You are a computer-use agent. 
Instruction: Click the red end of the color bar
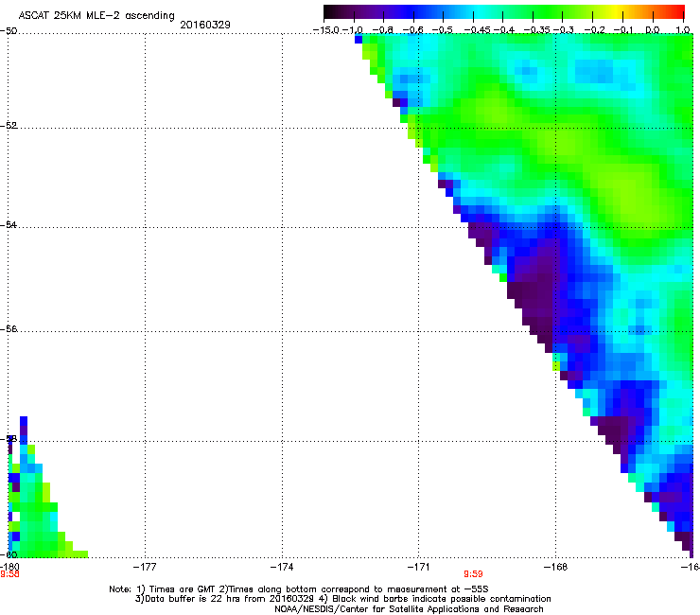coord(678,12)
